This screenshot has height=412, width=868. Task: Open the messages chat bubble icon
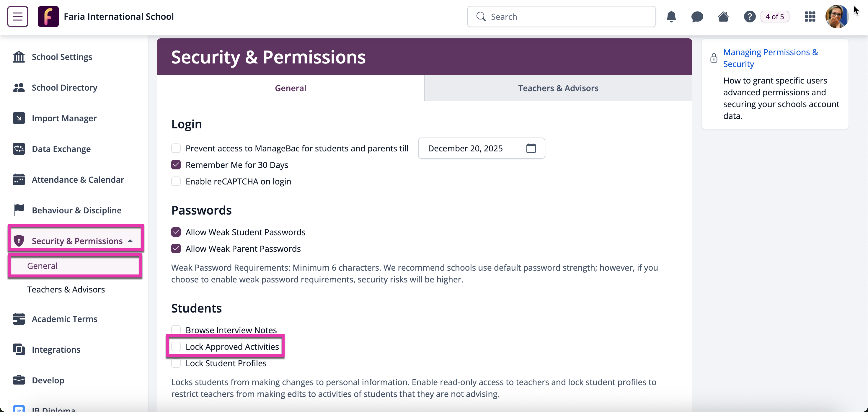[x=697, y=17]
